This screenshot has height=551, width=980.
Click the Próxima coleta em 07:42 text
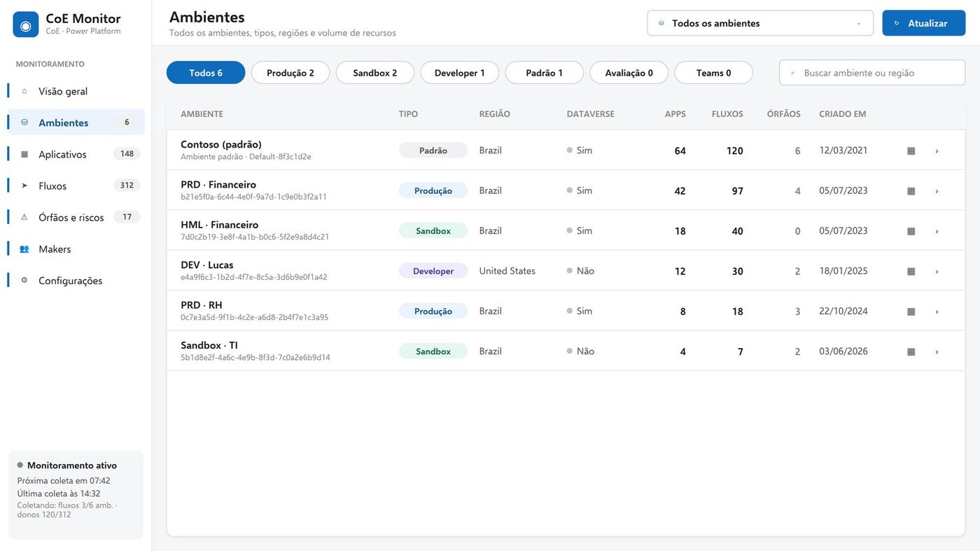click(64, 481)
